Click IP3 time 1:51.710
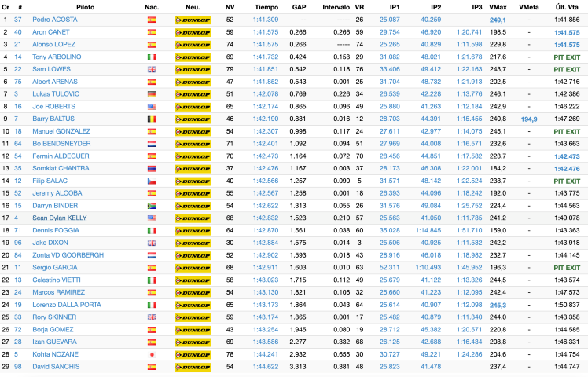The image size is (588, 377). point(469,230)
